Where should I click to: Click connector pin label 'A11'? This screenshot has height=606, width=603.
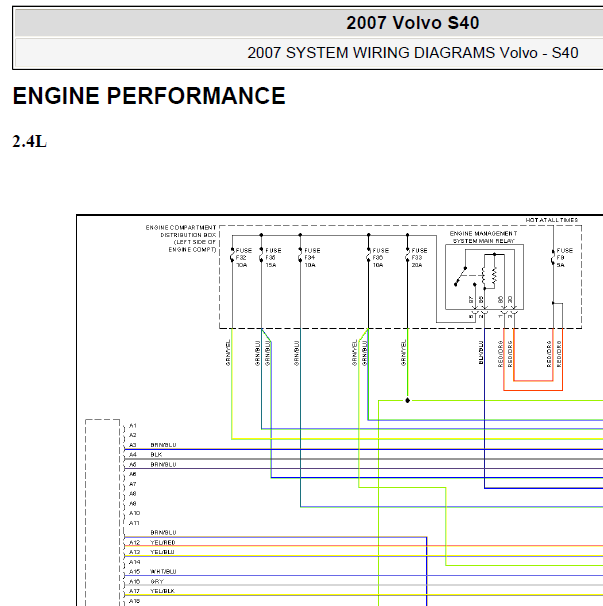coord(134,523)
